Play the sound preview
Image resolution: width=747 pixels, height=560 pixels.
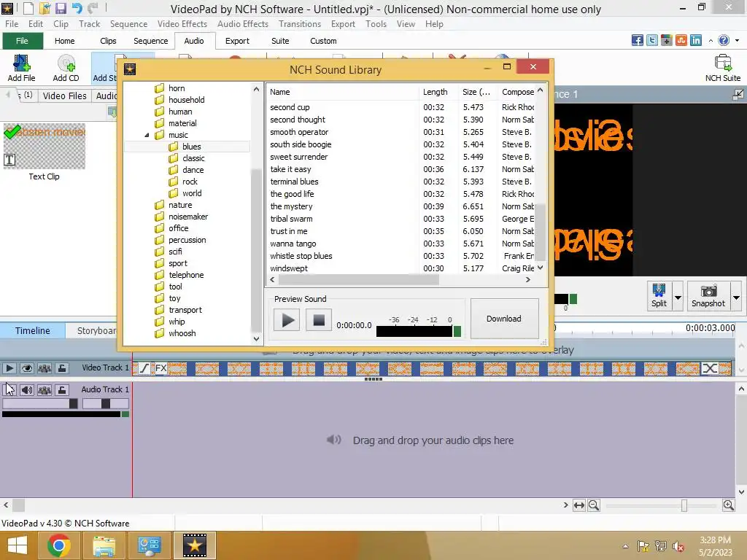coord(287,320)
